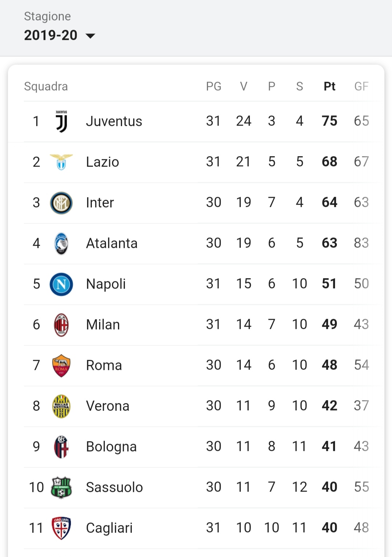Tap the Bologna club crest
The width and height of the screenshot is (392, 557).
tap(61, 447)
